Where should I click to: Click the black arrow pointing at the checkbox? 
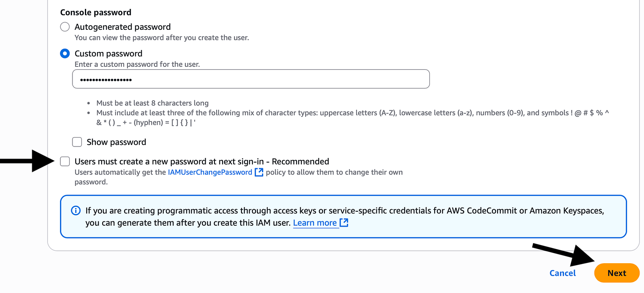pyautogui.click(x=27, y=161)
